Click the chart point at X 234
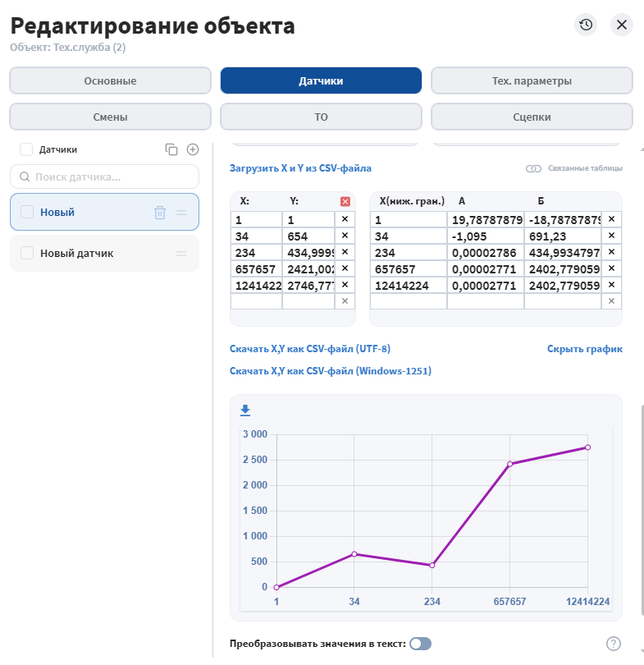644x665 pixels. [432, 565]
